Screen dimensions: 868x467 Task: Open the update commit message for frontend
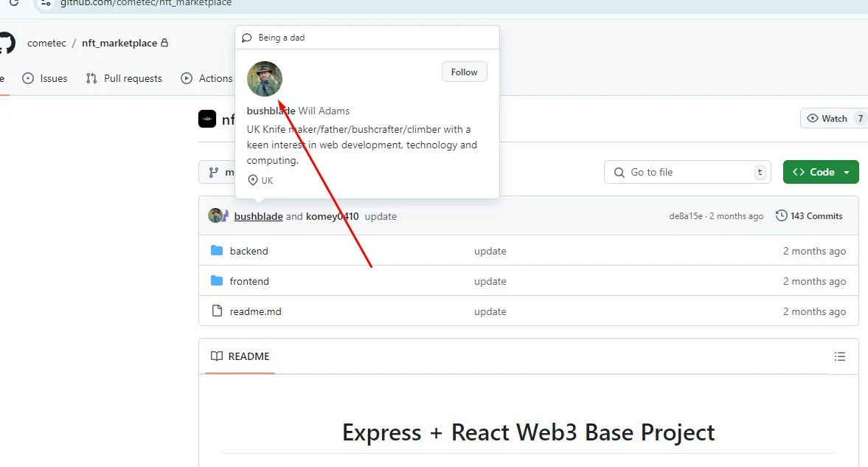[490, 281]
